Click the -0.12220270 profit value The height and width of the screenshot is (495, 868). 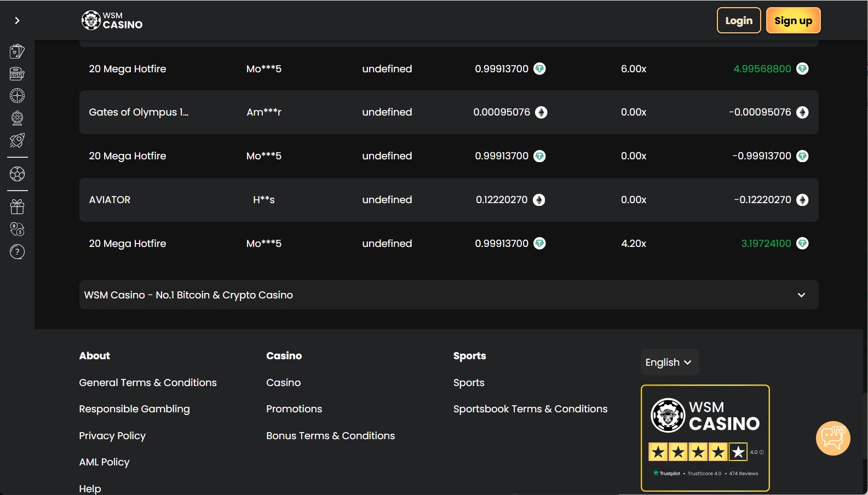[763, 200]
